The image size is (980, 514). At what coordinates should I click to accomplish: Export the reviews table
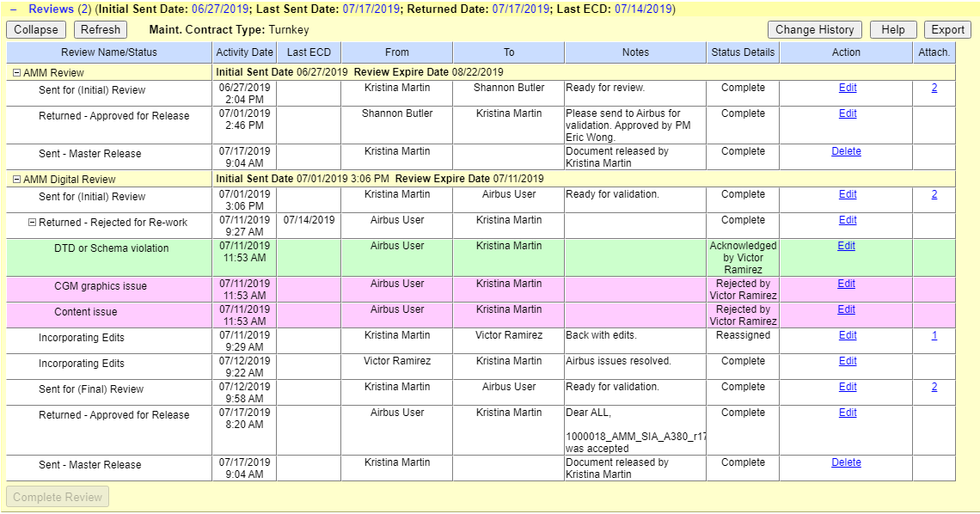pyautogui.click(x=947, y=30)
